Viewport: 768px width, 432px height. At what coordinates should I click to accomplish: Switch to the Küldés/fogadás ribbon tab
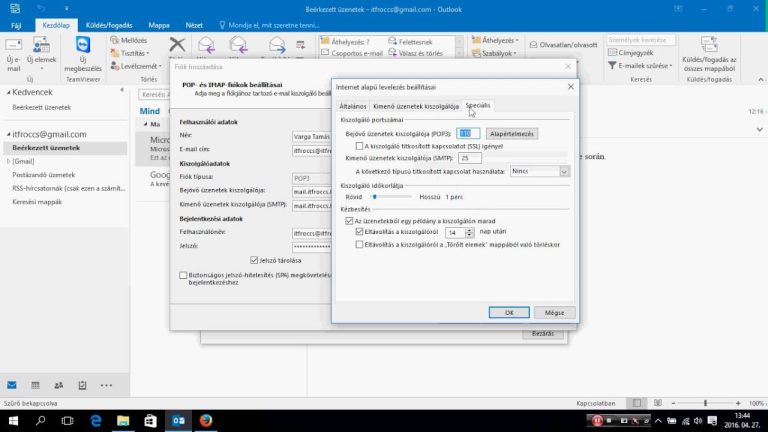109,25
